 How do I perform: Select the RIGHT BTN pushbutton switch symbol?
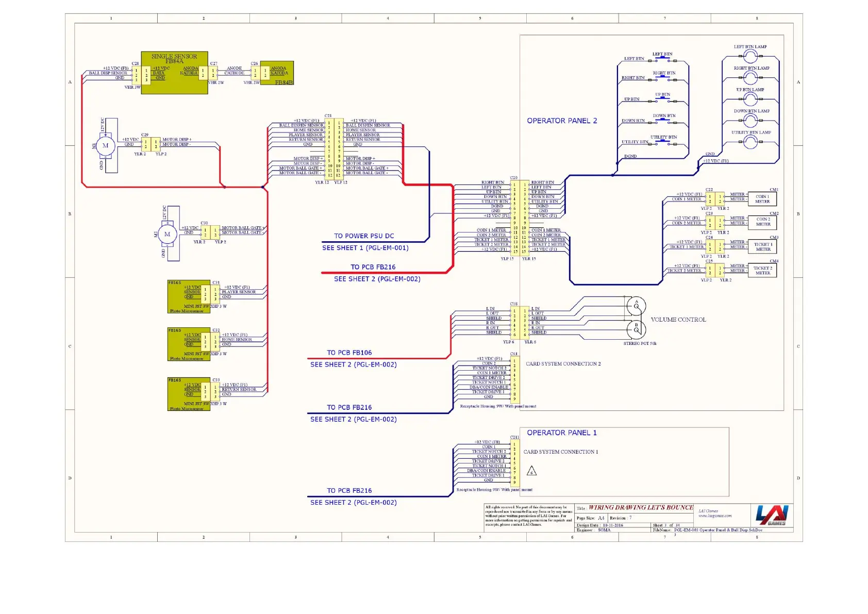point(662,78)
